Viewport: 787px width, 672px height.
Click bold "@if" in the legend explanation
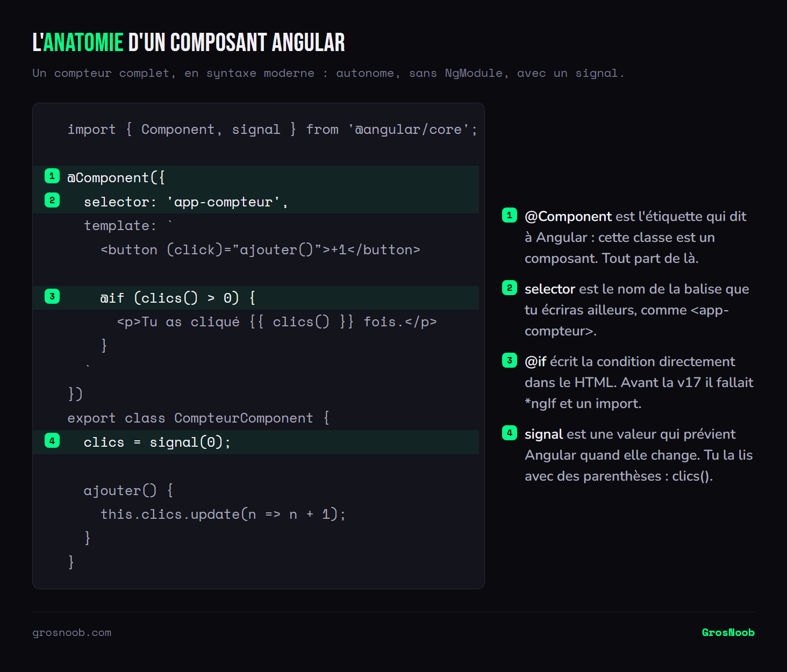pyautogui.click(x=535, y=362)
